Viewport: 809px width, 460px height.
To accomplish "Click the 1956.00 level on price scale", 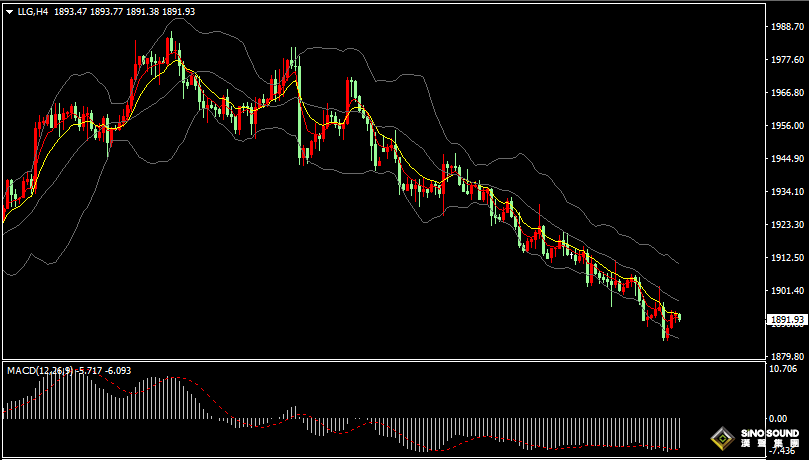I will (786, 126).
